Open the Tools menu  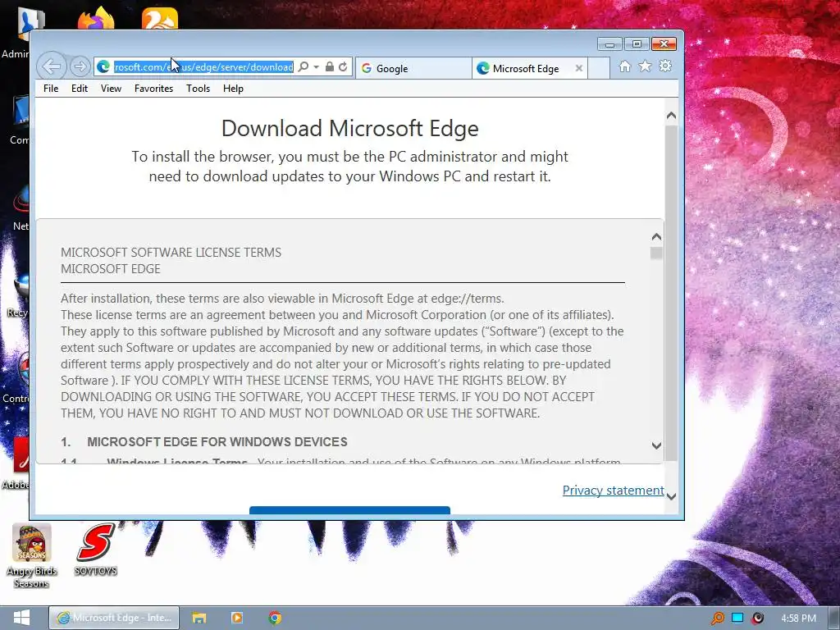[x=198, y=89]
